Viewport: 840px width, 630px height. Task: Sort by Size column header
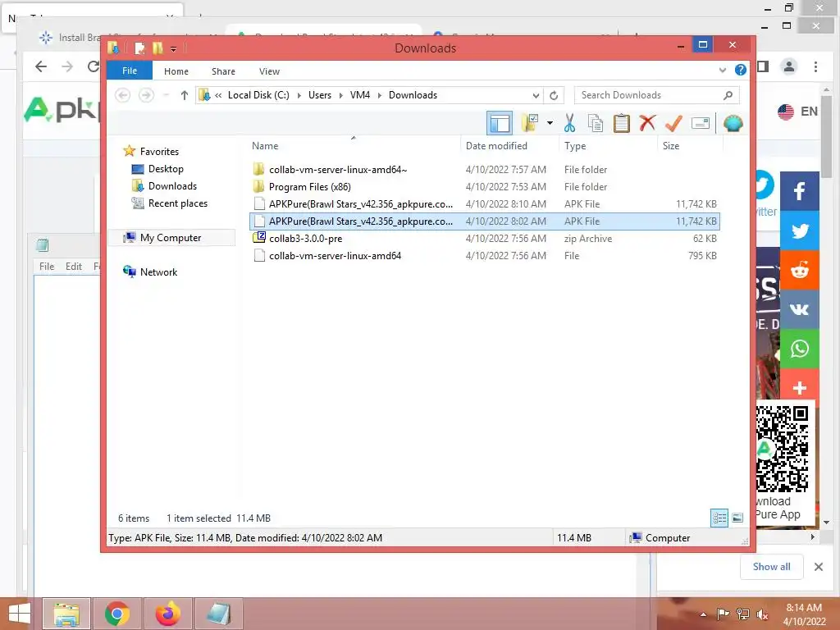pos(671,146)
